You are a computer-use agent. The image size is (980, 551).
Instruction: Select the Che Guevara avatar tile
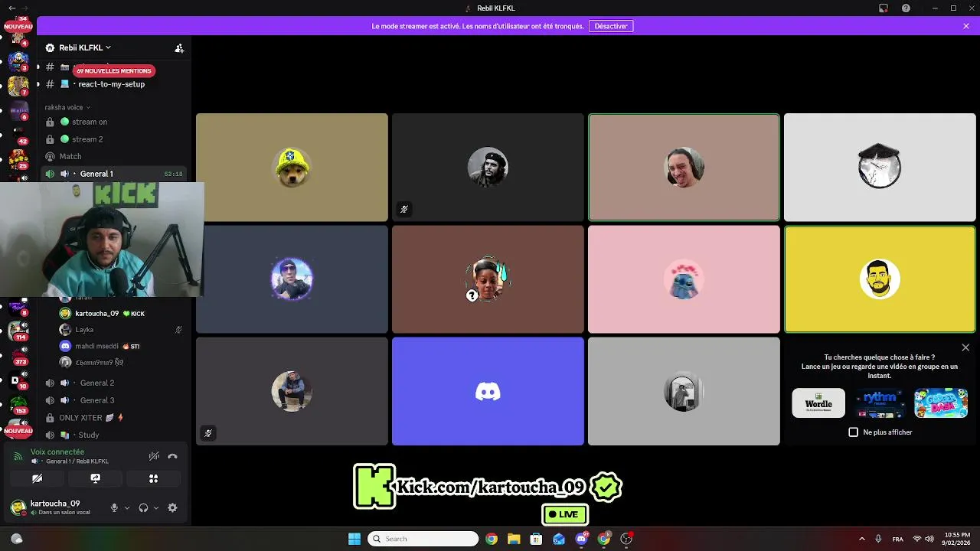click(488, 168)
